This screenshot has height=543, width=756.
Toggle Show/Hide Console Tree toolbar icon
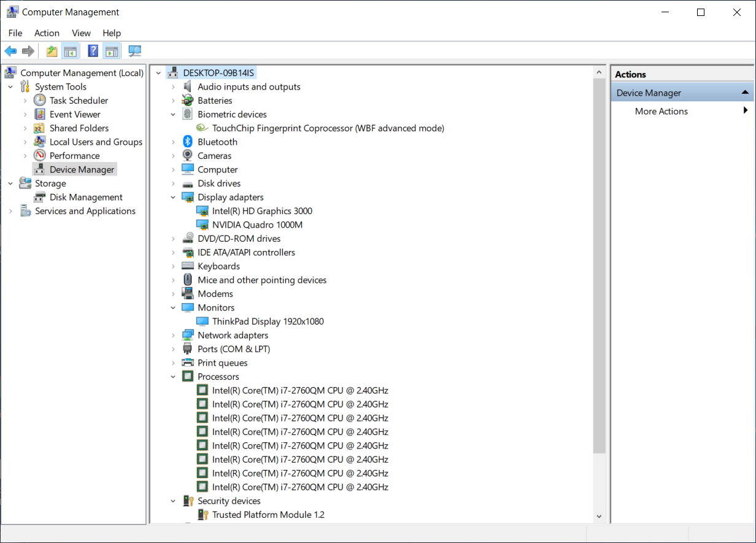tap(71, 52)
